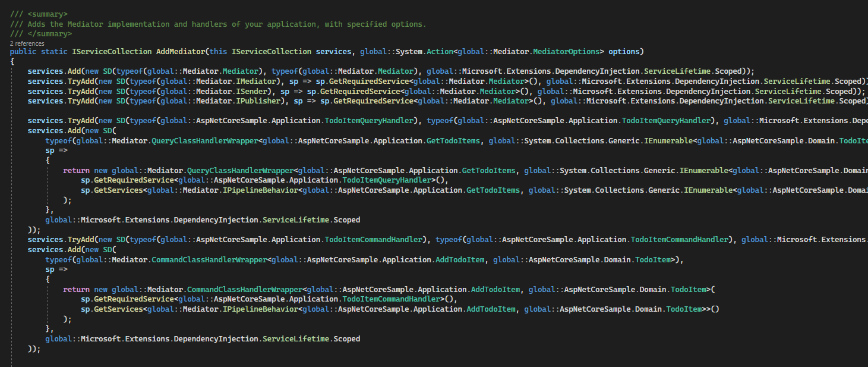Click the sp lambda parameter
The image size is (868, 367).
click(49, 150)
